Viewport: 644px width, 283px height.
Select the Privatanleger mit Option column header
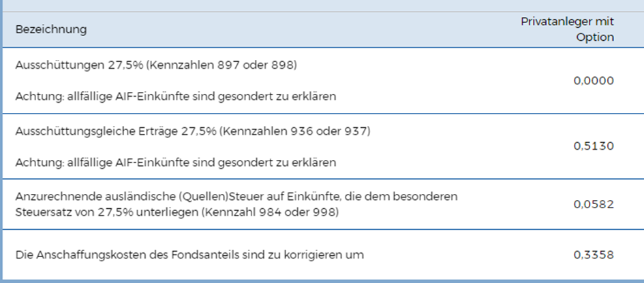tap(567, 29)
